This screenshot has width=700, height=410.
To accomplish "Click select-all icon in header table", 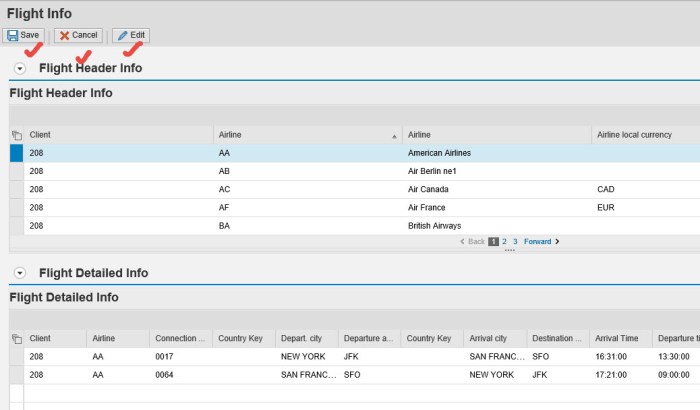I will pos(16,135).
